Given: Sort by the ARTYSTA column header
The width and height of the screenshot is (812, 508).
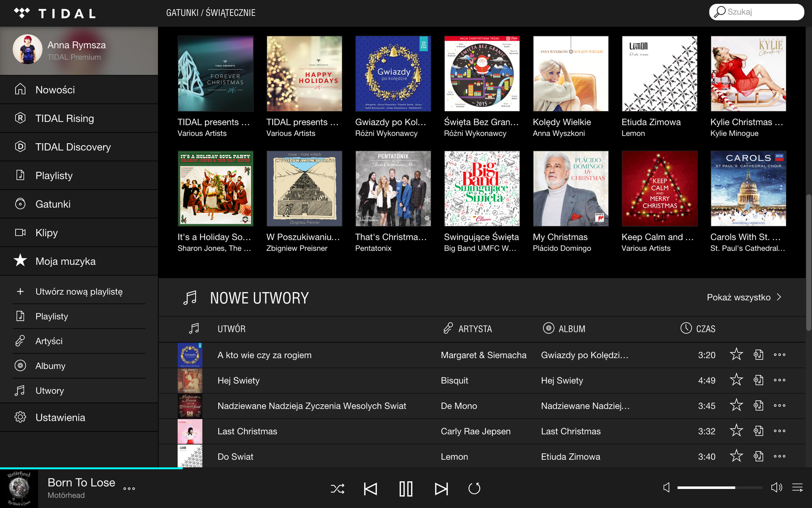Looking at the screenshot, I should pos(468,329).
